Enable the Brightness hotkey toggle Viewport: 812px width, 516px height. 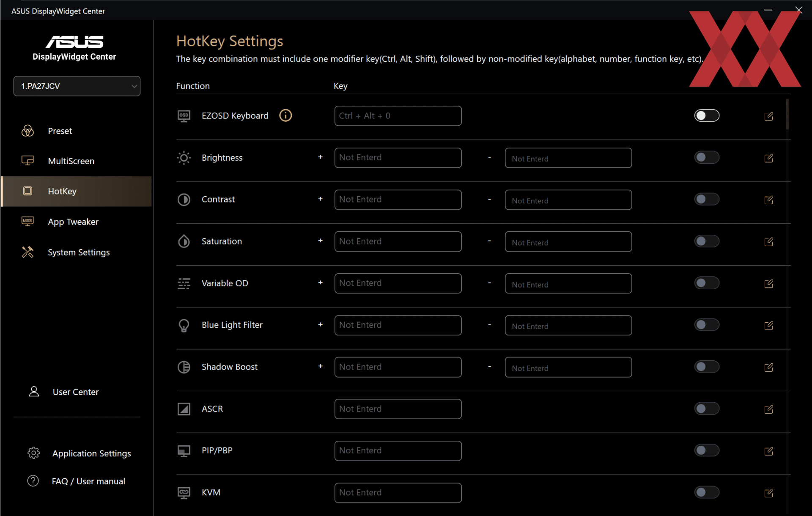click(707, 157)
